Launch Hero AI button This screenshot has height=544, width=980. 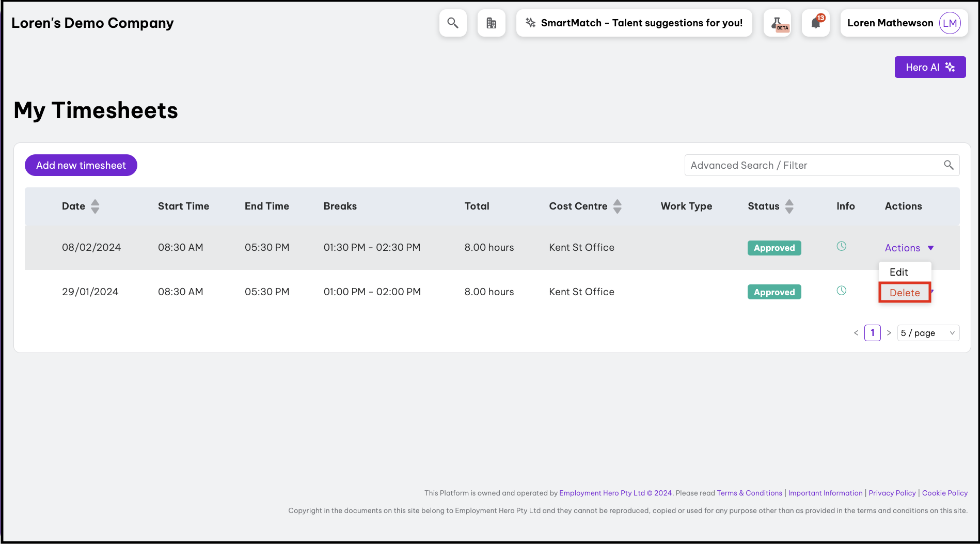point(930,67)
